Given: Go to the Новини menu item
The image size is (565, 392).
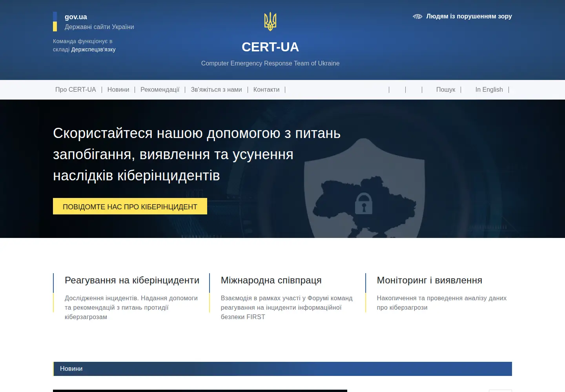Looking at the screenshot, I should tap(118, 89).
